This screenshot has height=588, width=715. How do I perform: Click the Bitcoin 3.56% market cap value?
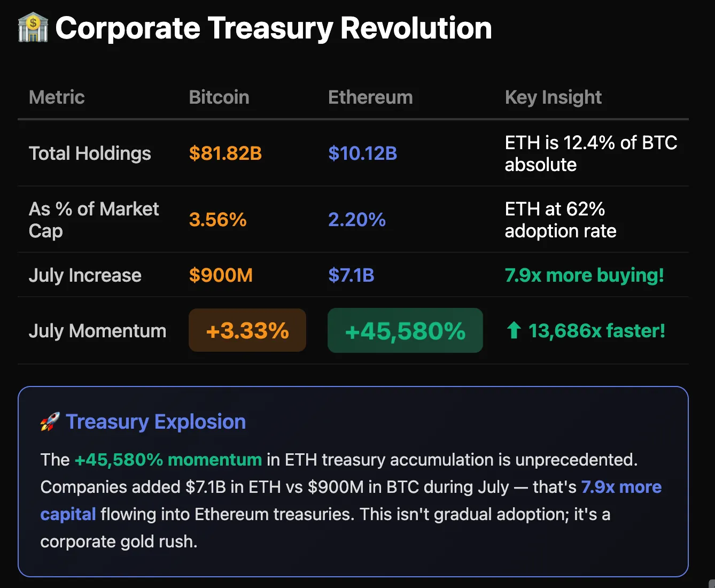click(x=217, y=220)
